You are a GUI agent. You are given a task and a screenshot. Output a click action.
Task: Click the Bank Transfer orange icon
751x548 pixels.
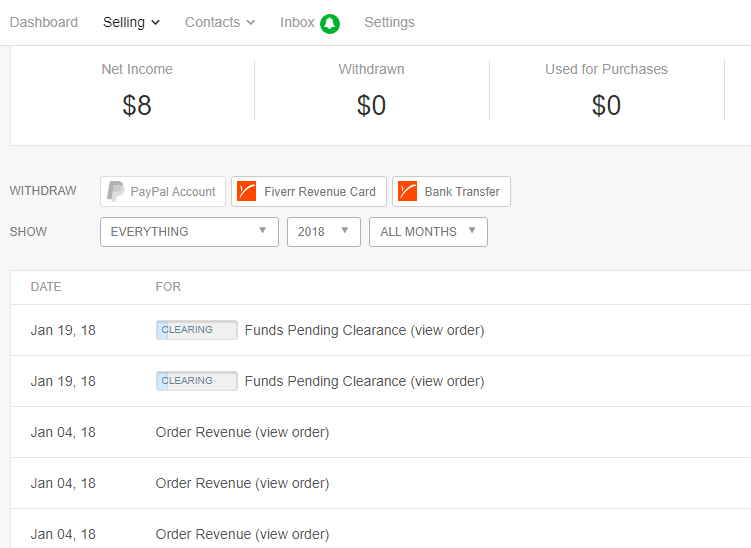coord(408,191)
